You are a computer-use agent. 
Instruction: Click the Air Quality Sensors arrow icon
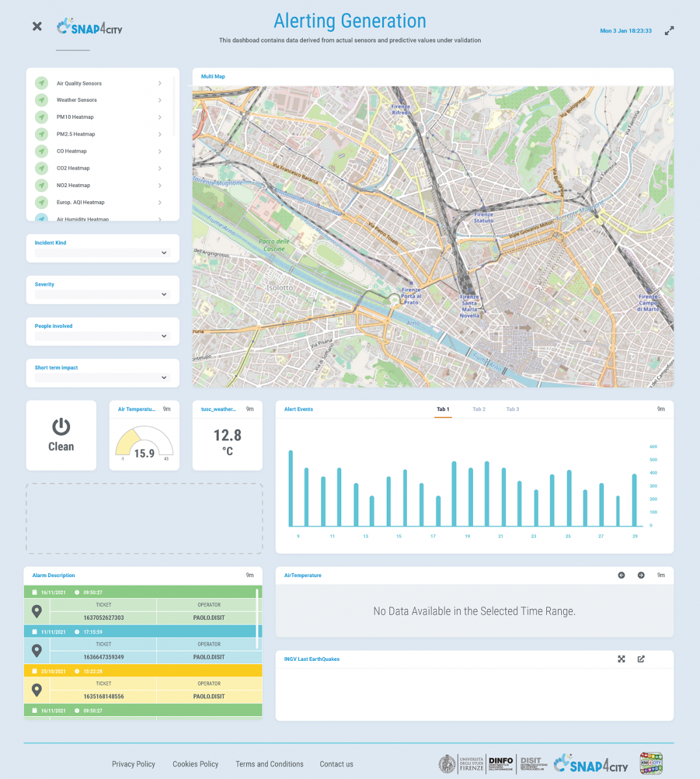(42, 83)
